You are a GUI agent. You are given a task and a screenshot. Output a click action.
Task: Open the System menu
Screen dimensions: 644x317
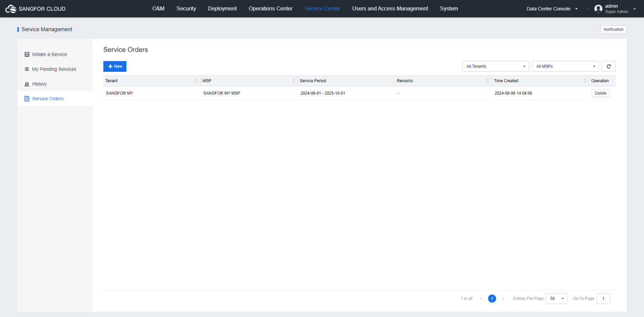pos(449,9)
